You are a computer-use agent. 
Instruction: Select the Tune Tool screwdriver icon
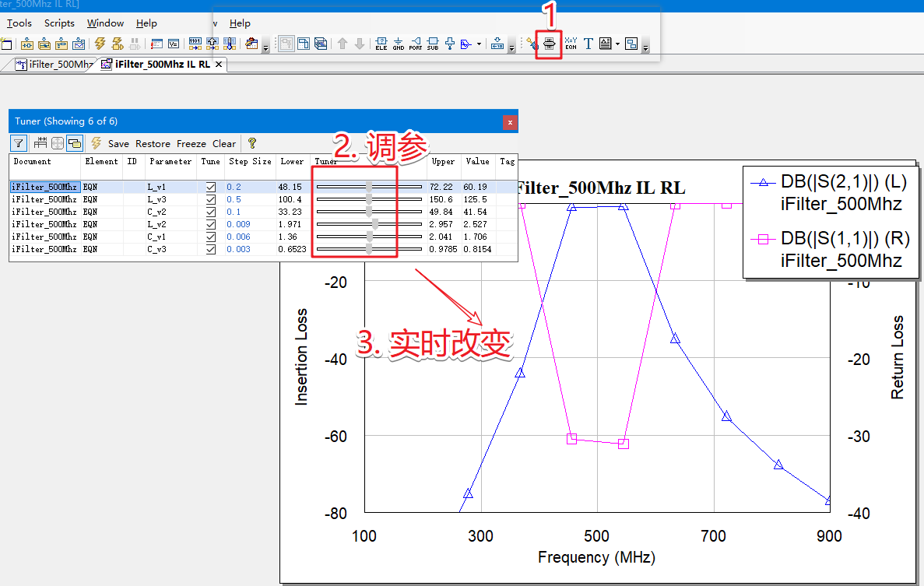click(x=532, y=44)
